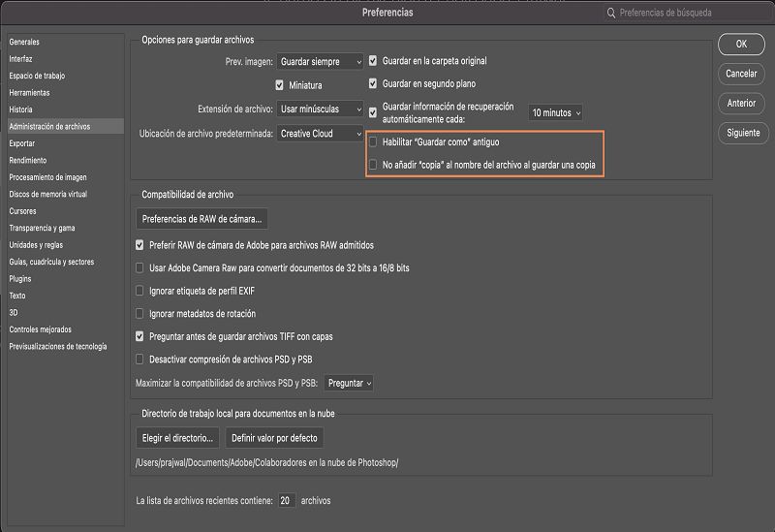Open the Plugins preferences section
The width and height of the screenshot is (775, 532).
point(65,279)
